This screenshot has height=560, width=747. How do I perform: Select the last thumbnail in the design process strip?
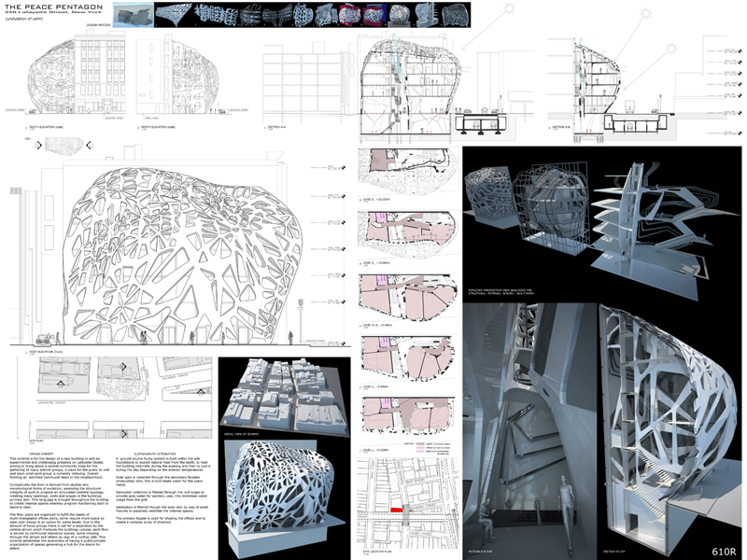tap(459, 16)
